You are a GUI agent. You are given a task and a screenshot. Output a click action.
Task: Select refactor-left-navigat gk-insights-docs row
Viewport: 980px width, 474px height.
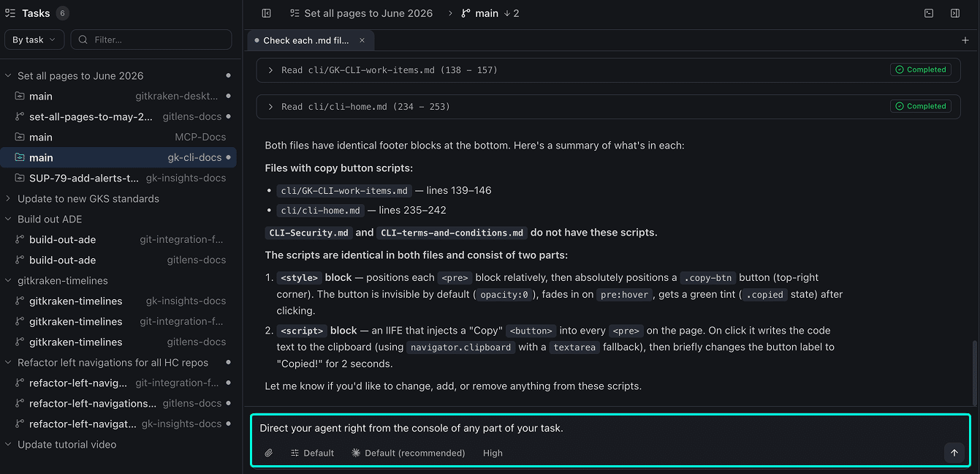click(x=118, y=424)
